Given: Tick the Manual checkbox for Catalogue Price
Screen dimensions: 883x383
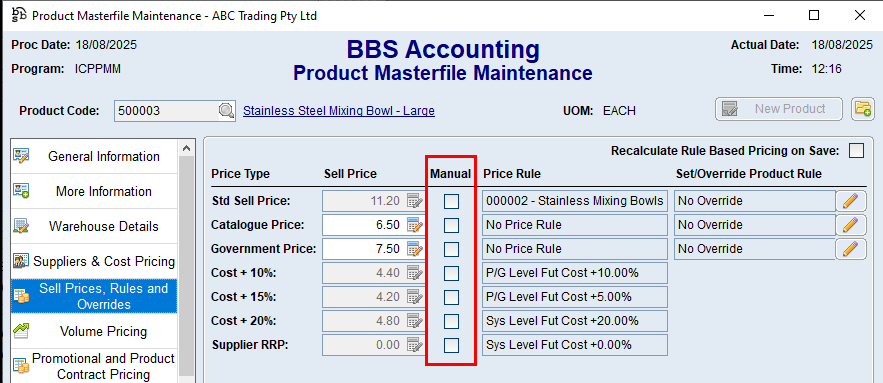Looking at the screenshot, I should point(451,225).
